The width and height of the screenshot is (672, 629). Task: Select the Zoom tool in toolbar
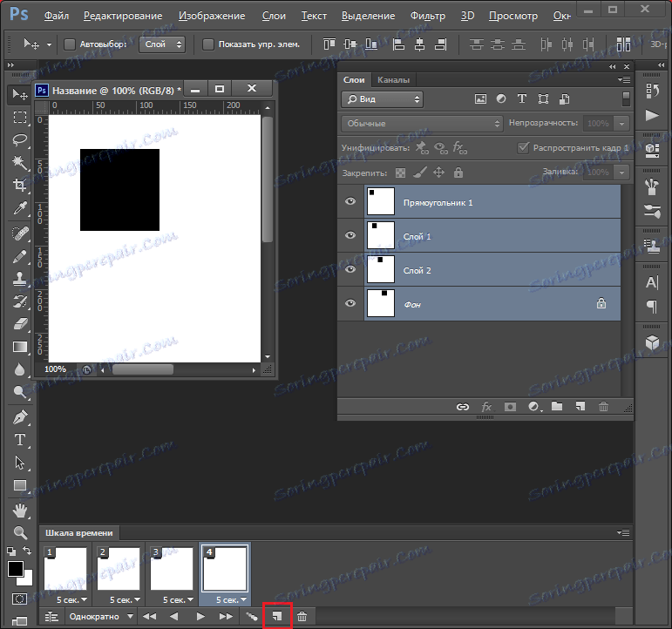pyautogui.click(x=19, y=531)
